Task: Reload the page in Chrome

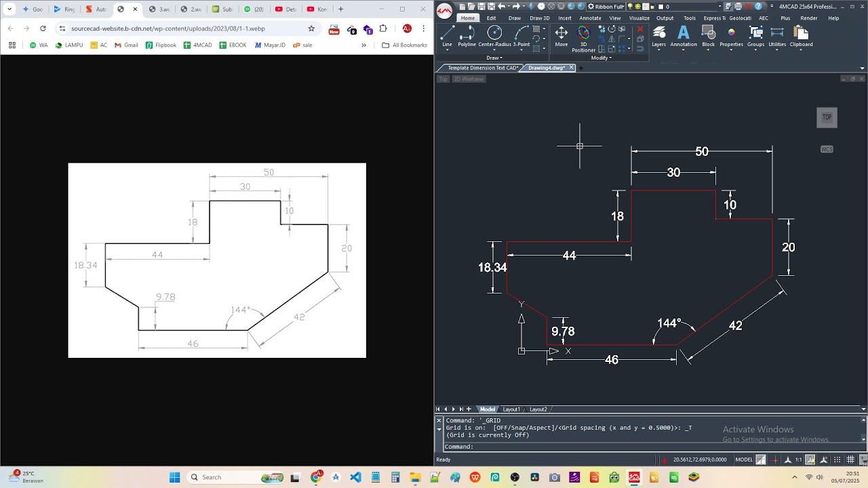Action: point(43,28)
